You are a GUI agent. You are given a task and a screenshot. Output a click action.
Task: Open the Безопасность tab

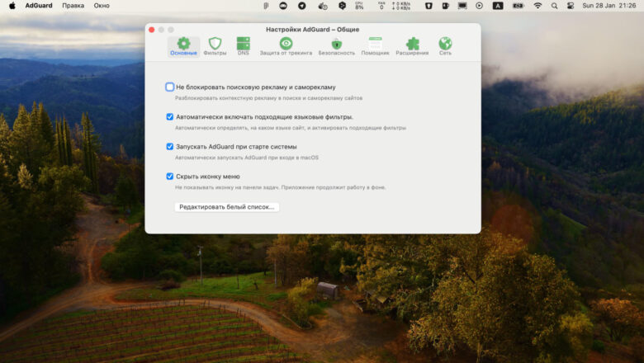(x=336, y=46)
